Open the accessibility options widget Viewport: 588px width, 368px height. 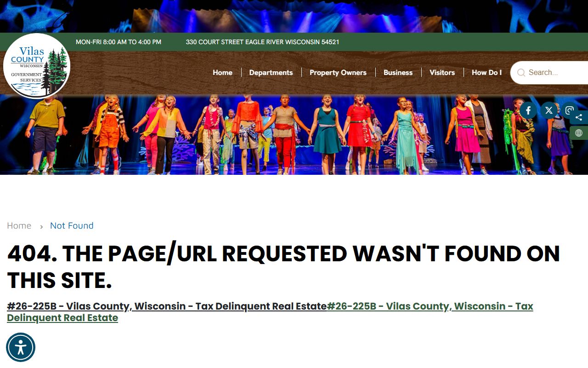pos(21,347)
